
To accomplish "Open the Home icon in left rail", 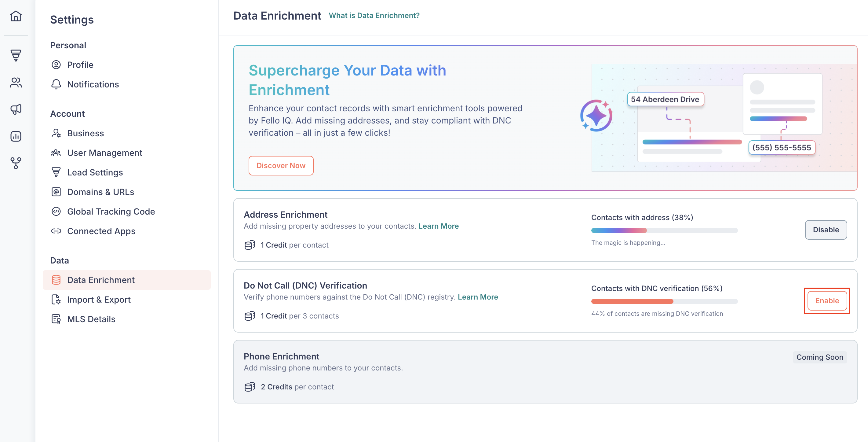I will click(16, 16).
